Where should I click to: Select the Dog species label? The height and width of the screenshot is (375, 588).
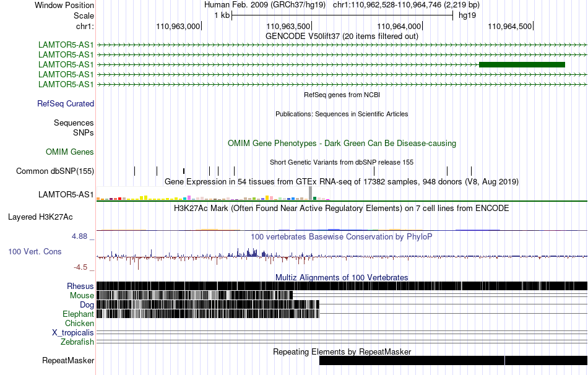pos(87,305)
